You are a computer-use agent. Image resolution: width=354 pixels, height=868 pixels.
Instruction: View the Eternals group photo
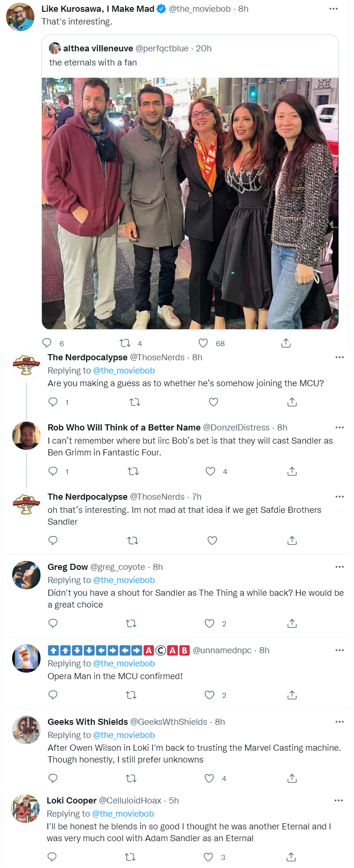(190, 203)
